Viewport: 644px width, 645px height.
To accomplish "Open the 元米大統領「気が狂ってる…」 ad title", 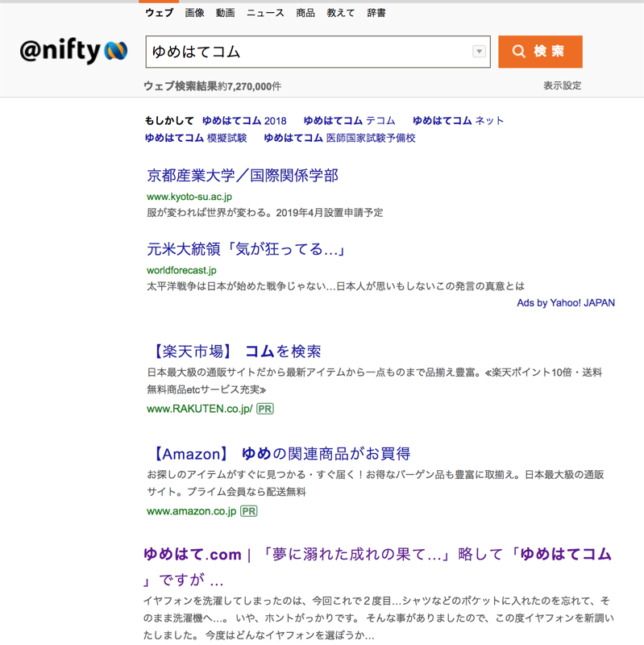I will tap(247, 249).
